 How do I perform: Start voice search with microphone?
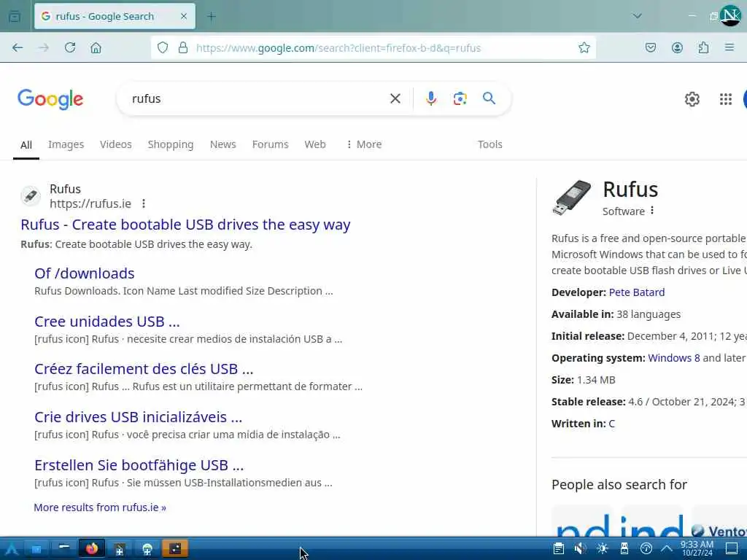(x=430, y=98)
